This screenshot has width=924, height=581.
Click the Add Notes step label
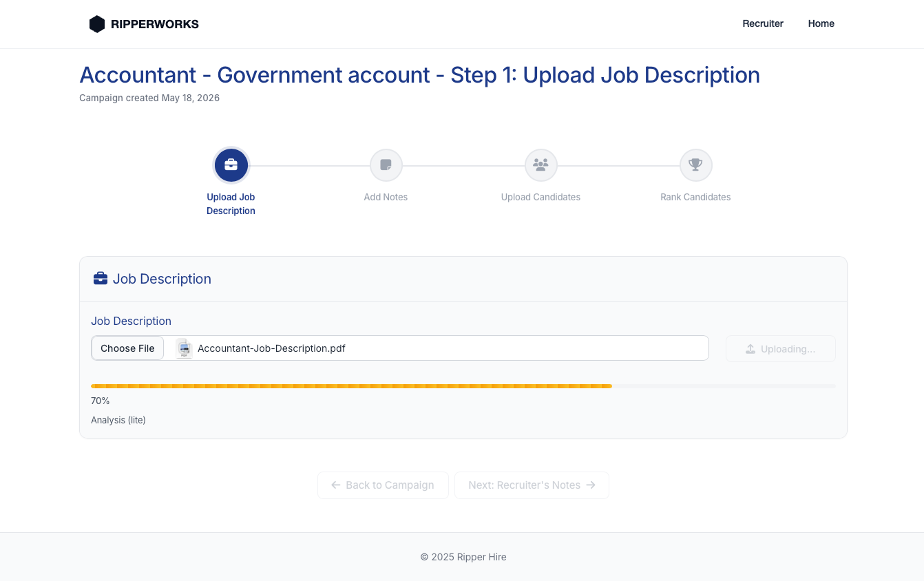click(x=386, y=197)
